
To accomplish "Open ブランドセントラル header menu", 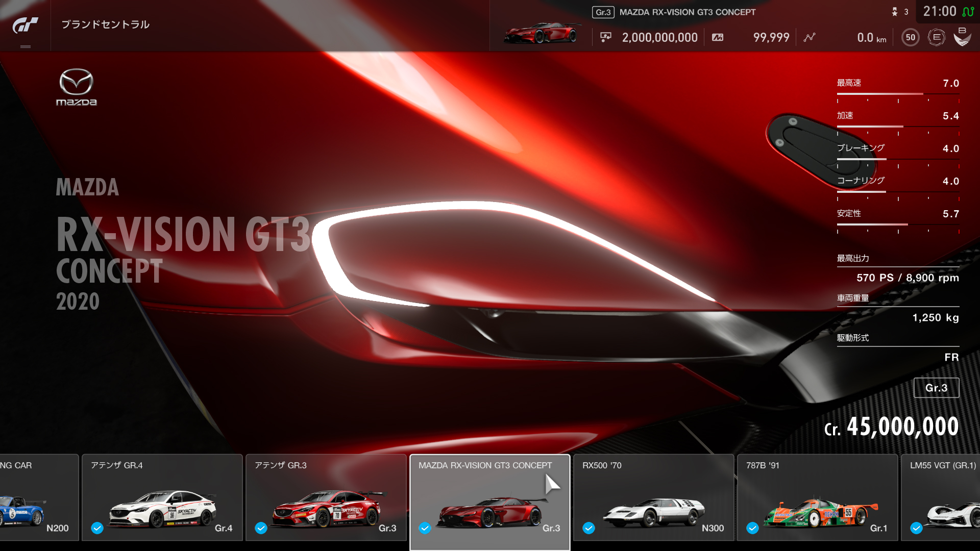I will point(105,24).
